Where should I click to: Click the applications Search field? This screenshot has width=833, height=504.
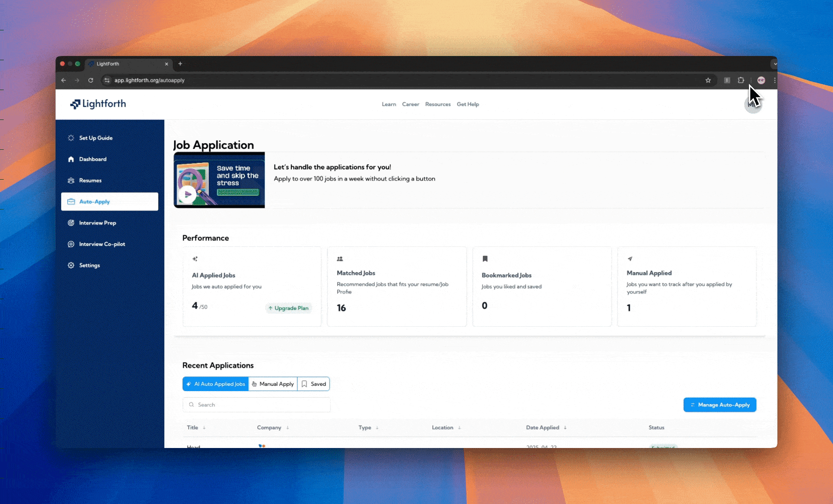click(x=256, y=405)
